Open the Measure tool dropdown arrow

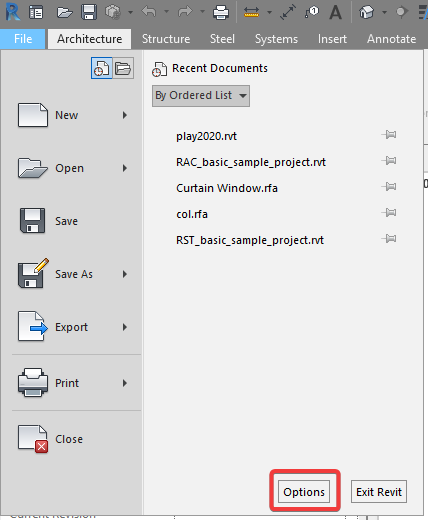coord(269,13)
